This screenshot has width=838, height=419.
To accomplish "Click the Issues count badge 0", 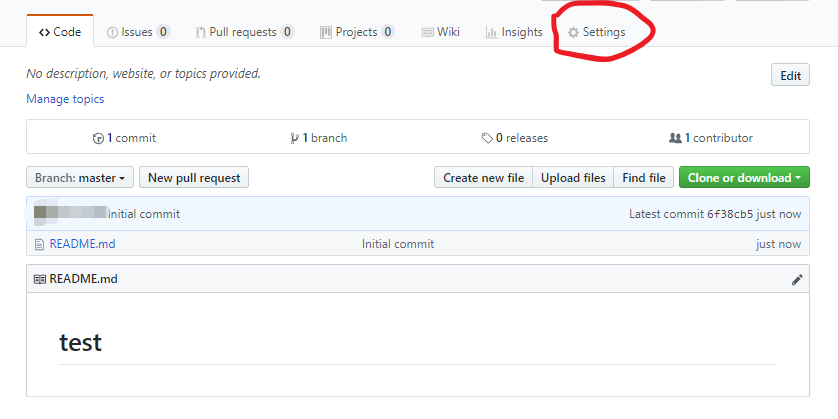I will [163, 32].
